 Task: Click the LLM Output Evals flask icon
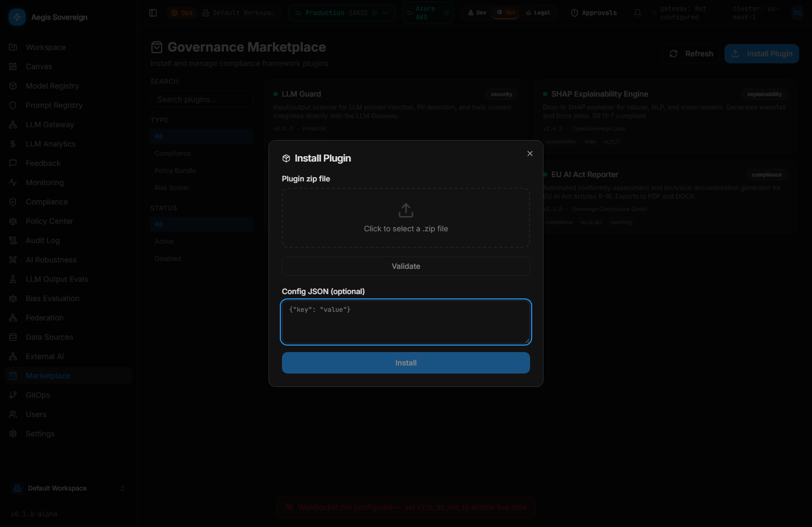pos(13,279)
